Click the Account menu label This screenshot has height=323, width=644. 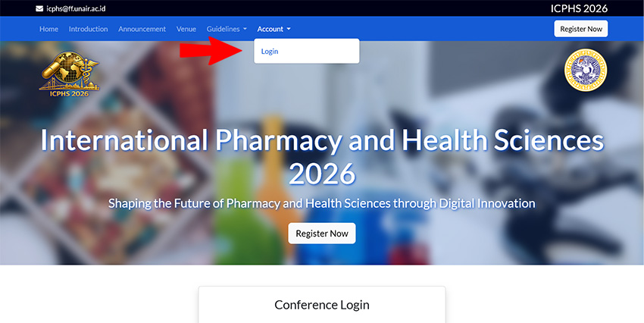click(x=270, y=29)
